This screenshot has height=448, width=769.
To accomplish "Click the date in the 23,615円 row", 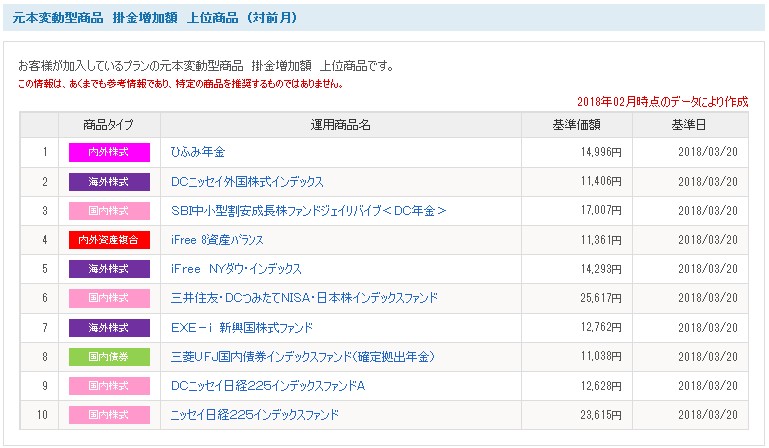I will click(708, 415).
